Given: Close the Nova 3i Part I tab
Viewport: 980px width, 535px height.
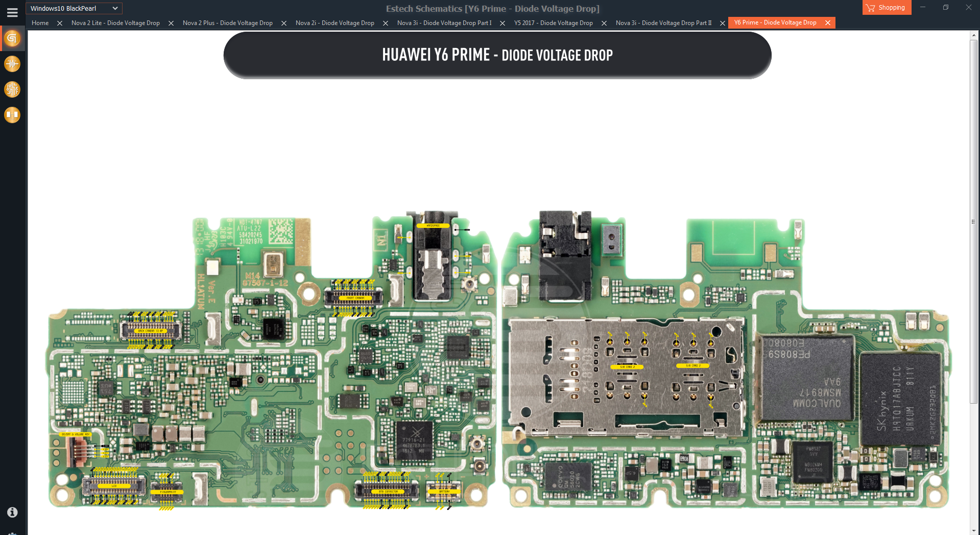Looking at the screenshot, I should (x=503, y=23).
